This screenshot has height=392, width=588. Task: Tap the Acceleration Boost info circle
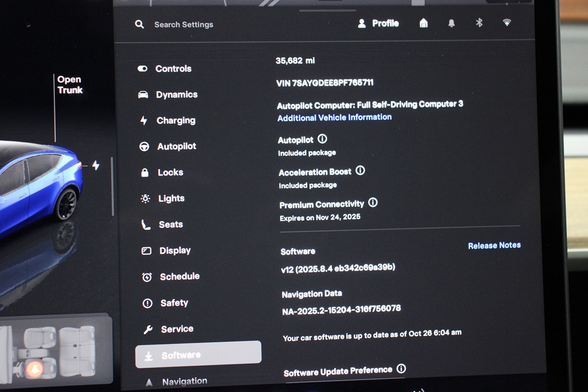point(361,171)
